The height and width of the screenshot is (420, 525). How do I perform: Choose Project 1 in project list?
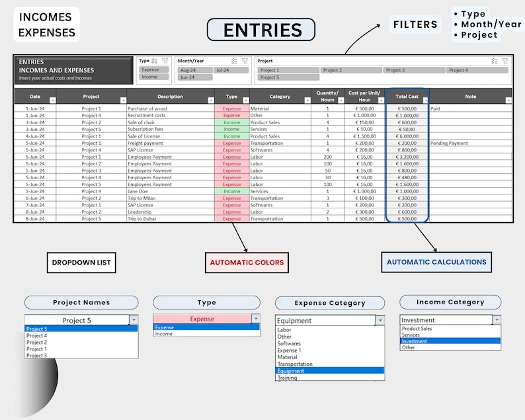pyautogui.click(x=81, y=349)
